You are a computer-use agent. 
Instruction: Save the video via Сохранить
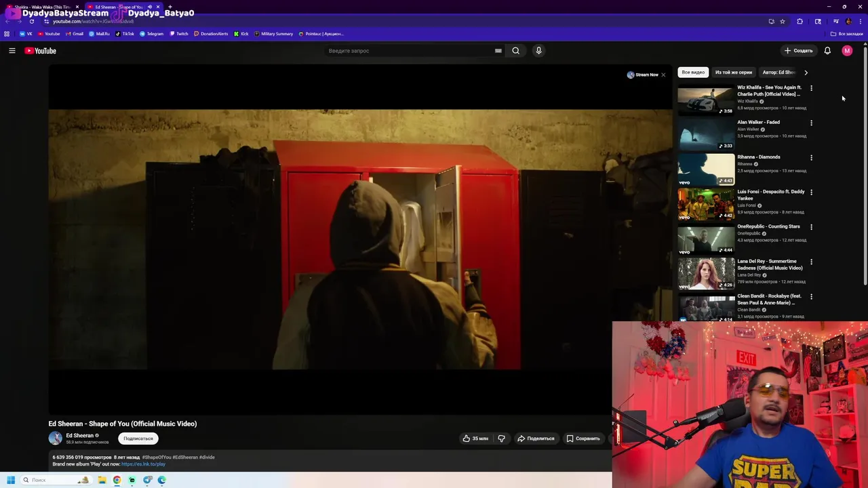[583, 439]
